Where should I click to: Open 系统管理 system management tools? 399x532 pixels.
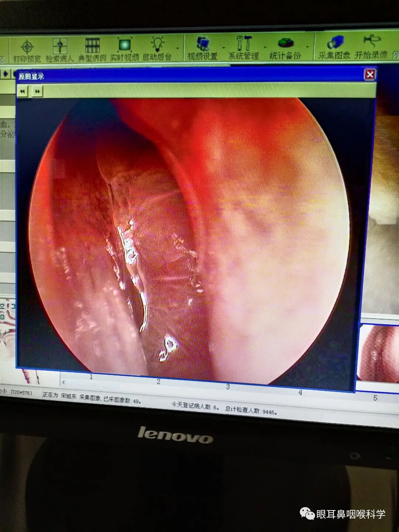click(243, 48)
